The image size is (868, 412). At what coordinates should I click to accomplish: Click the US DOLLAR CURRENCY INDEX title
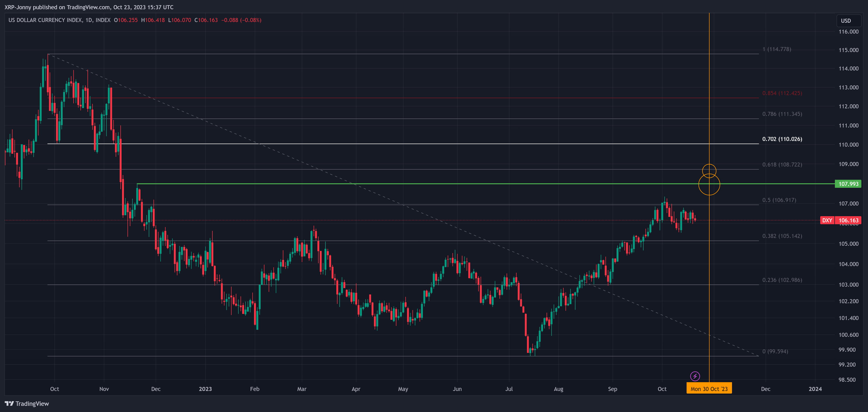click(45, 20)
